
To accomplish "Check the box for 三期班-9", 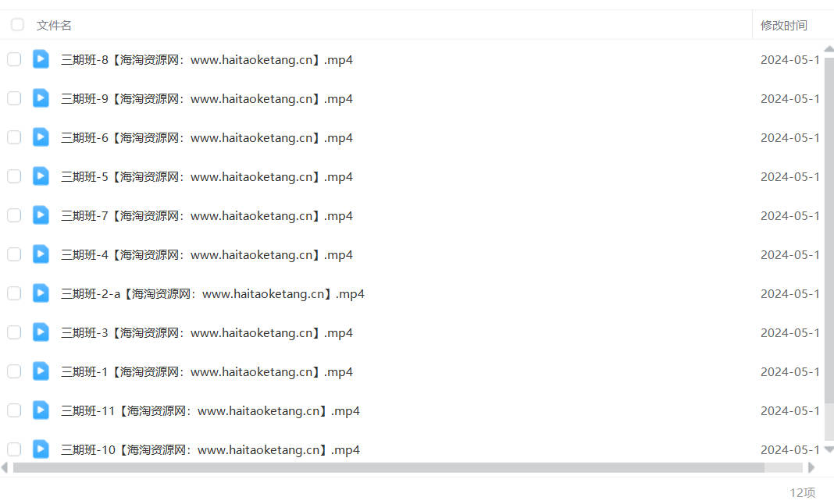I will 14,98.
